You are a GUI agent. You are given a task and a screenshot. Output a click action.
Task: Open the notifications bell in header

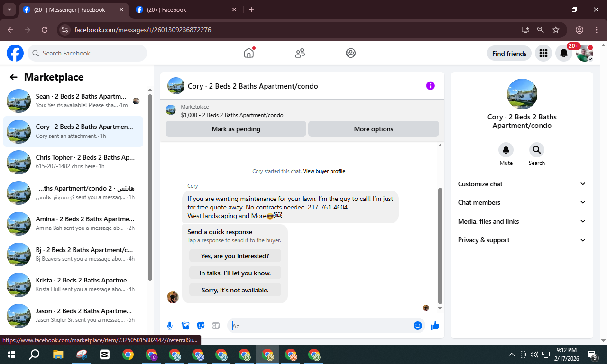click(x=564, y=54)
